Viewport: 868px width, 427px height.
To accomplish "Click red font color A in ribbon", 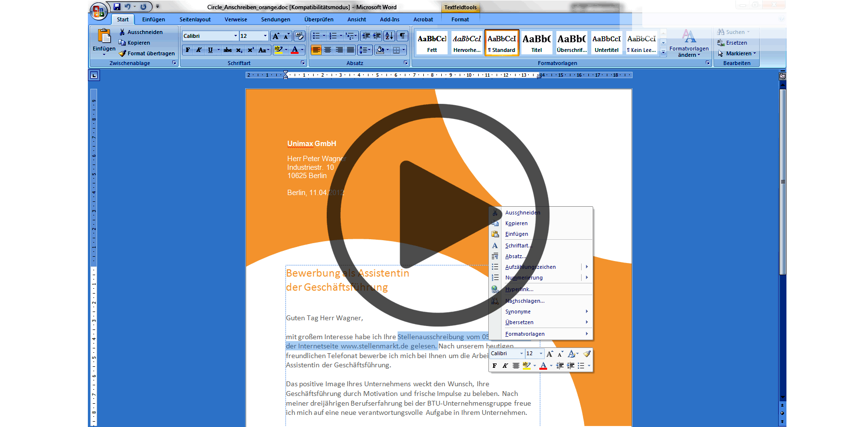I will point(294,50).
